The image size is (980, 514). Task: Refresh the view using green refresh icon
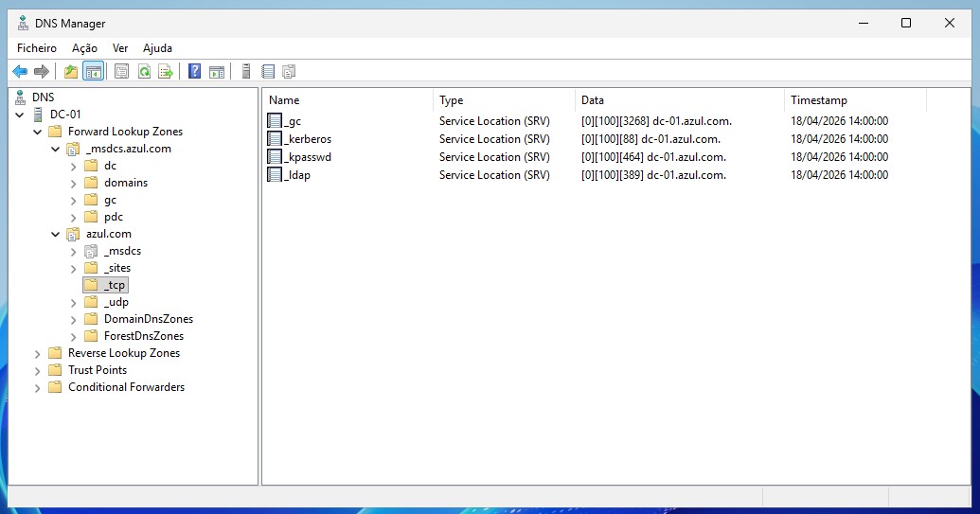pos(144,72)
